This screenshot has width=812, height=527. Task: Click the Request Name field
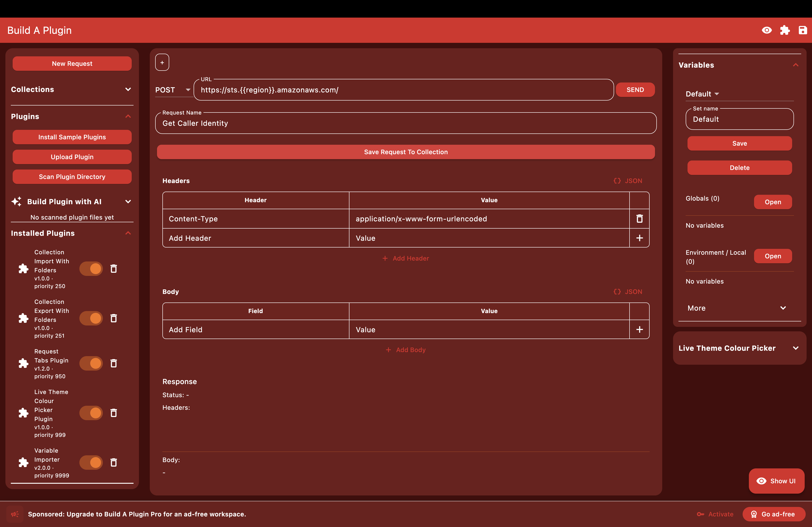406,123
